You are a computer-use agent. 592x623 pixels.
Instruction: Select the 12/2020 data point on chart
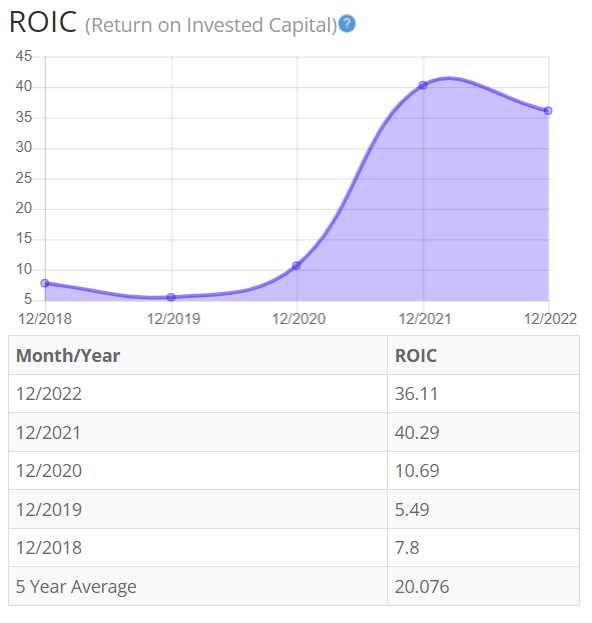(x=297, y=265)
